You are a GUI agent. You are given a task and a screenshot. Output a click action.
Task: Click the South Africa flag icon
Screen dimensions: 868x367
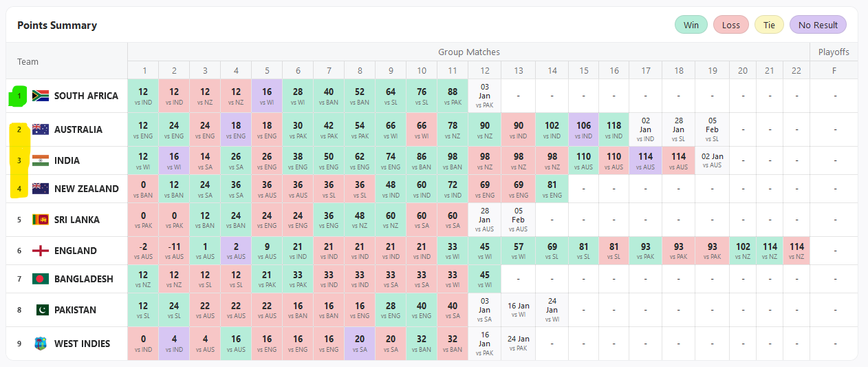pyautogui.click(x=41, y=96)
